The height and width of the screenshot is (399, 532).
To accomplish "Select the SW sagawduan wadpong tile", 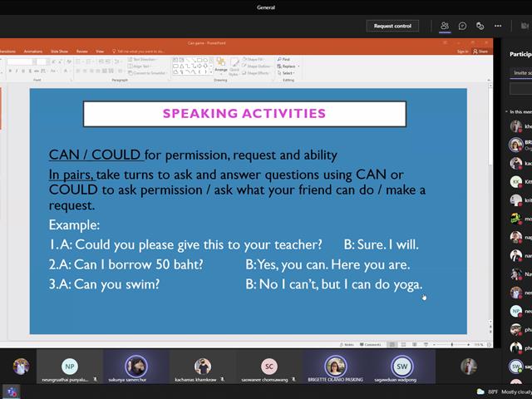I will 401,367.
